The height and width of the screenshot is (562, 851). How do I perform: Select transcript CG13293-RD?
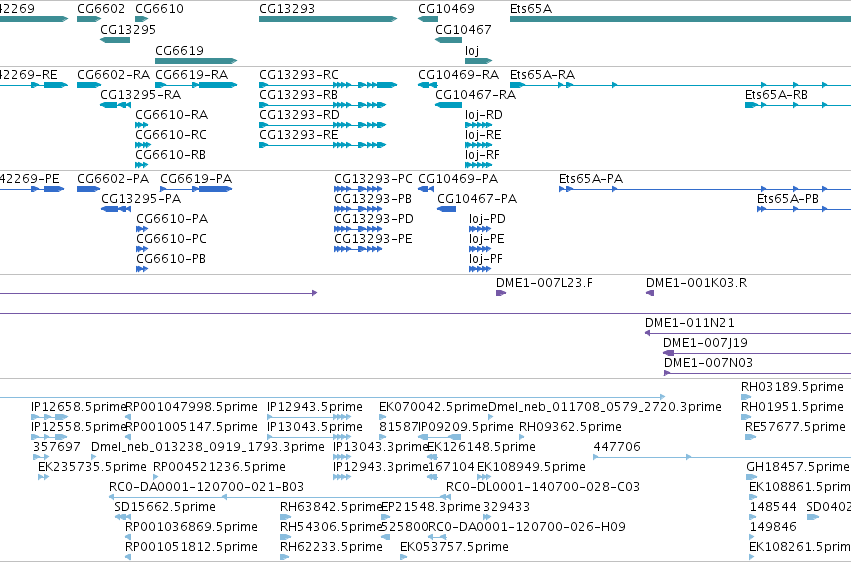coord(322,125)
